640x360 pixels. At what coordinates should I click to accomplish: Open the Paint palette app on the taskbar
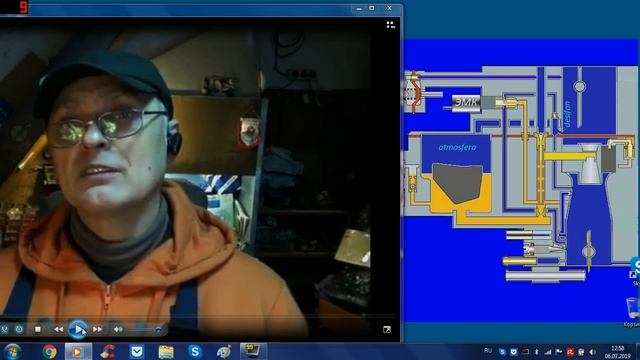pyautogui.click(x=224, y=351)
